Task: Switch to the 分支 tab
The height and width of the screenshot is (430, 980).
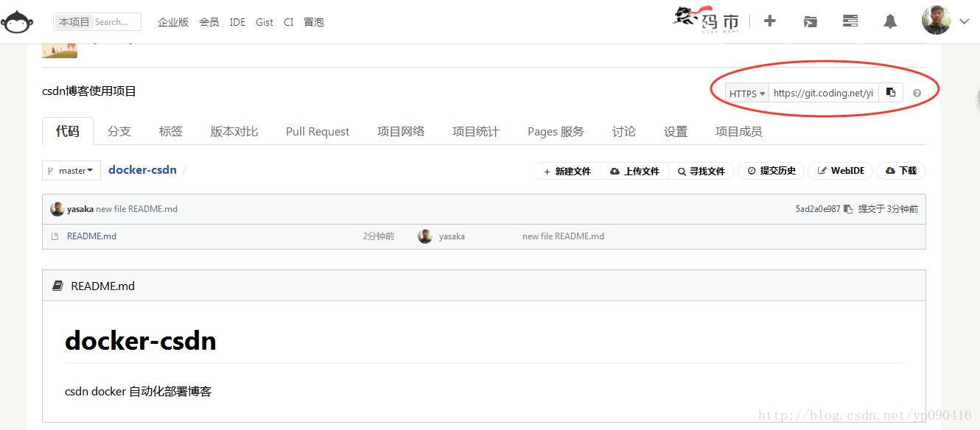Action: [119, 131]
